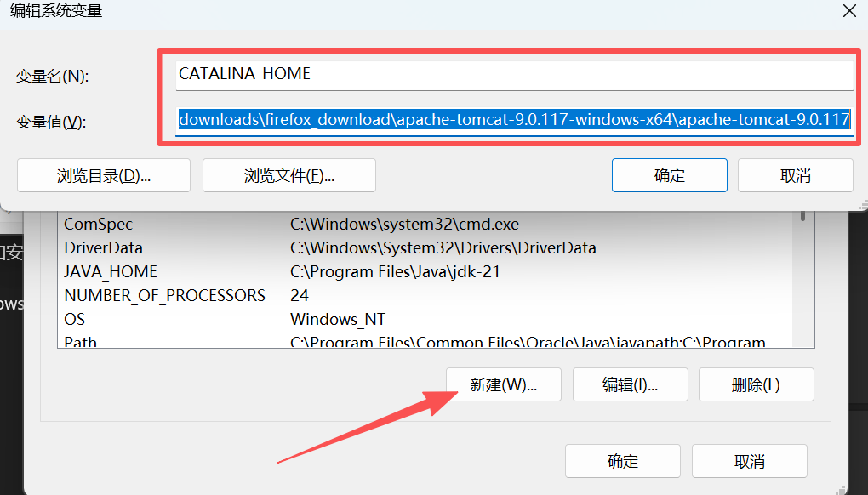Click value C:\Program Files\Java\jdk-21
This screenshot has height=495, width=868.
point(395,271)
